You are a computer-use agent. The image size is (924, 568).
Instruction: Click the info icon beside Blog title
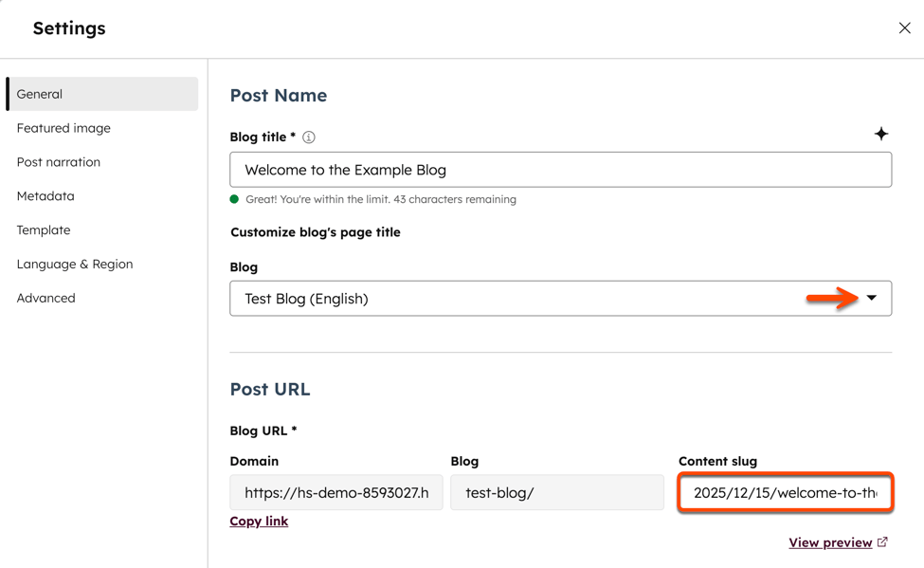pyautogui.click(x=309, y=137)
